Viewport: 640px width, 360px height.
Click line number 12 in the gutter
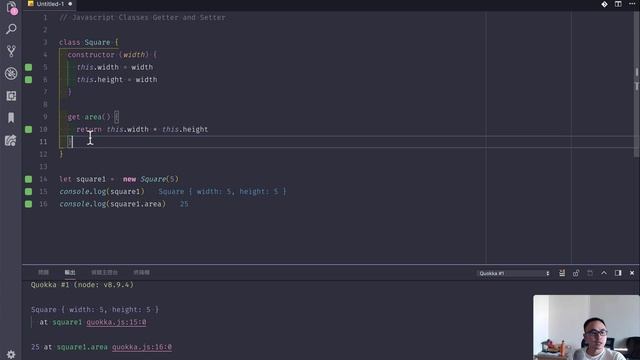pyautogui.click(x=43, y=154)
